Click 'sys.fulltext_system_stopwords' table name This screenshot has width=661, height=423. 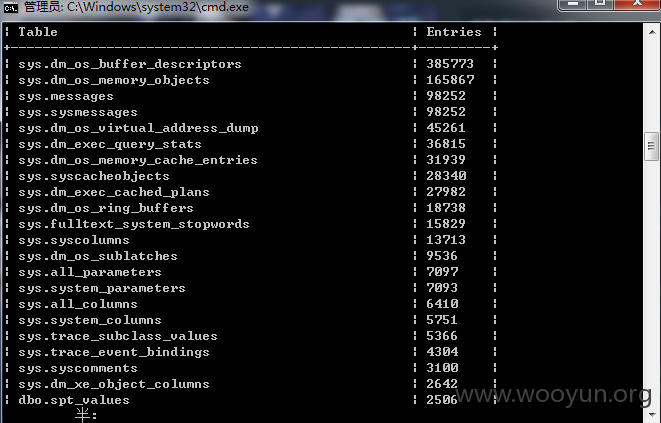point(134,224)
